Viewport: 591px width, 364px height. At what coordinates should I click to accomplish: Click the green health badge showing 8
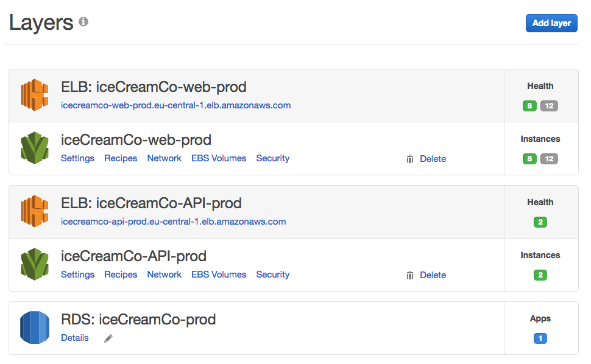[529, 105]
